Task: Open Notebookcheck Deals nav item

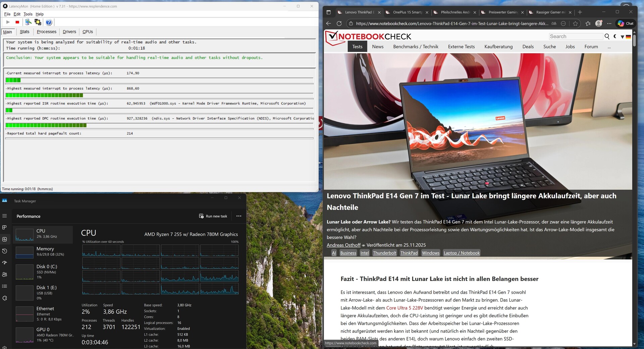Action: 528,47
